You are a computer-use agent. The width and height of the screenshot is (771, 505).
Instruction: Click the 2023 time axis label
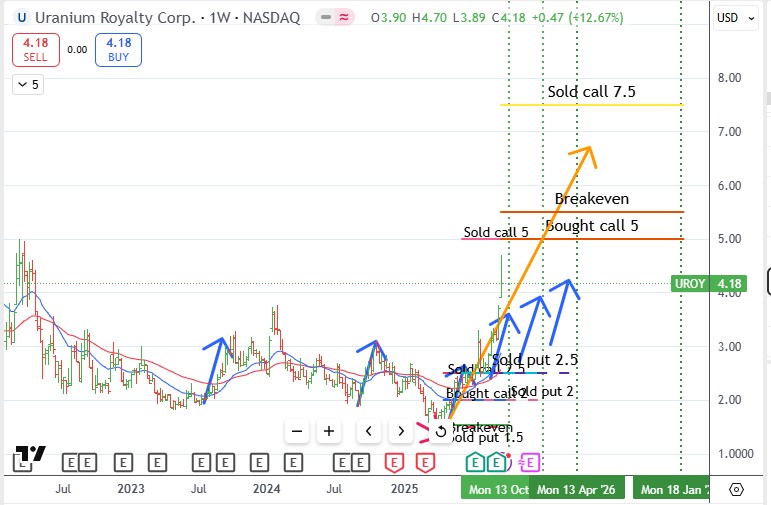point(131,489)
